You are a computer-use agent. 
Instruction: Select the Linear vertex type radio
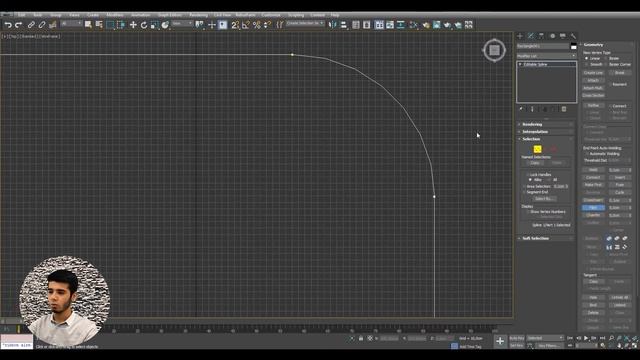point(587,58)
